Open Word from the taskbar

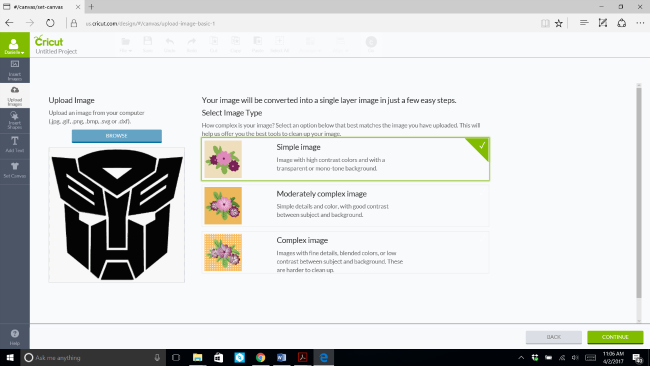pyautogui.click(x=282, y=357)
